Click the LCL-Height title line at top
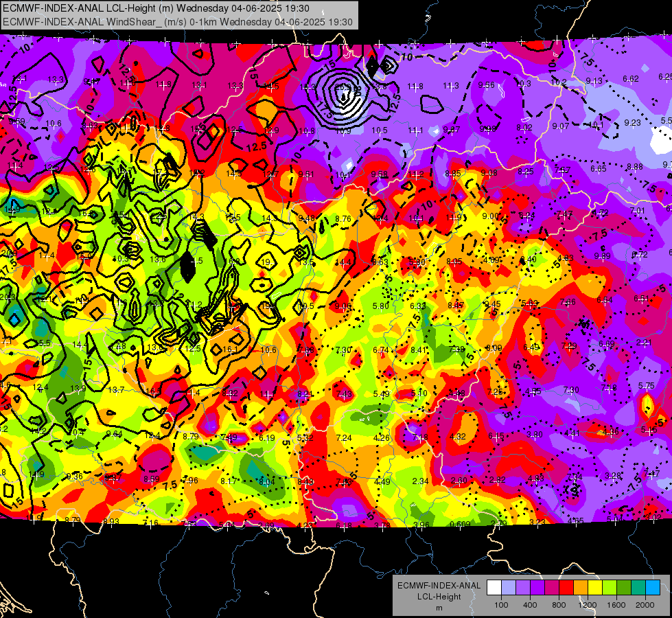672x618 pixels. [x=156, y=8]
